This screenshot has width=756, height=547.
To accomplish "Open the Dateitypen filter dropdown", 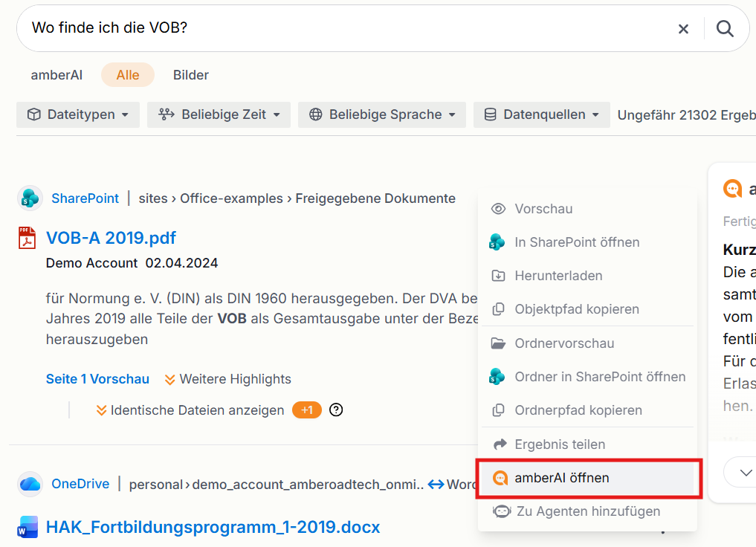I will point(78,114).
